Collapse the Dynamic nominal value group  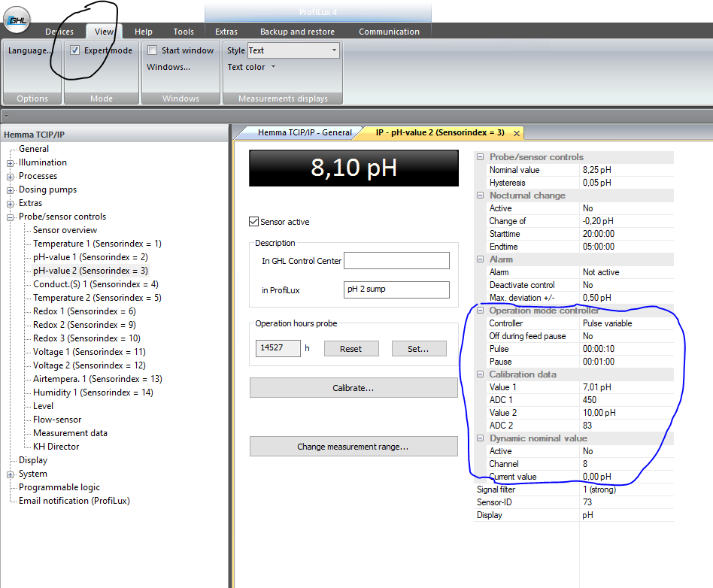pyautogui.click(x=480, y=438)
